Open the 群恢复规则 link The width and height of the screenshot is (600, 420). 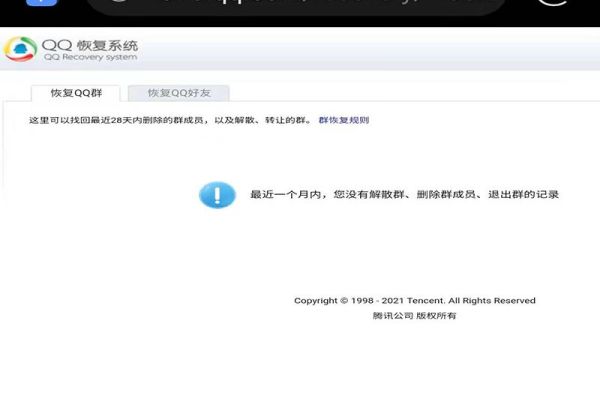coord(344,120)
